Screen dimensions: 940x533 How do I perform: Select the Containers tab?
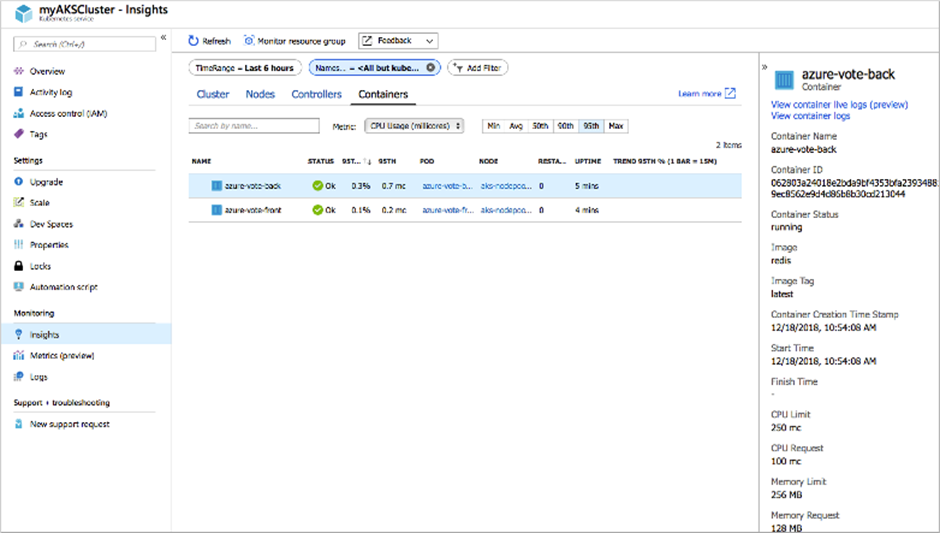pyautogui.click(x=383, y=94)
